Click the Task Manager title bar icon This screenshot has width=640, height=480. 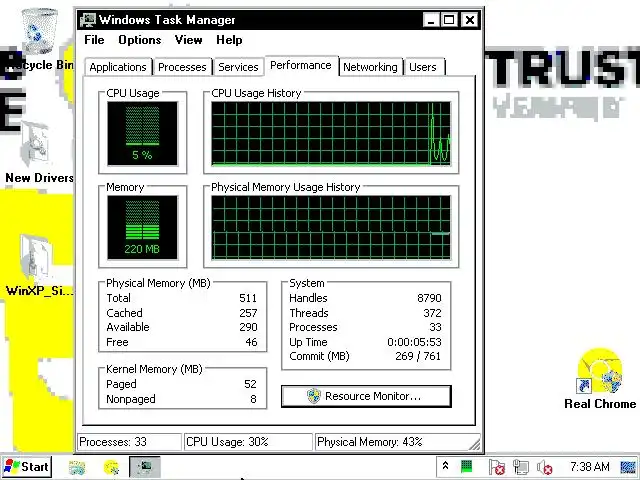click(x=88, y=20)
